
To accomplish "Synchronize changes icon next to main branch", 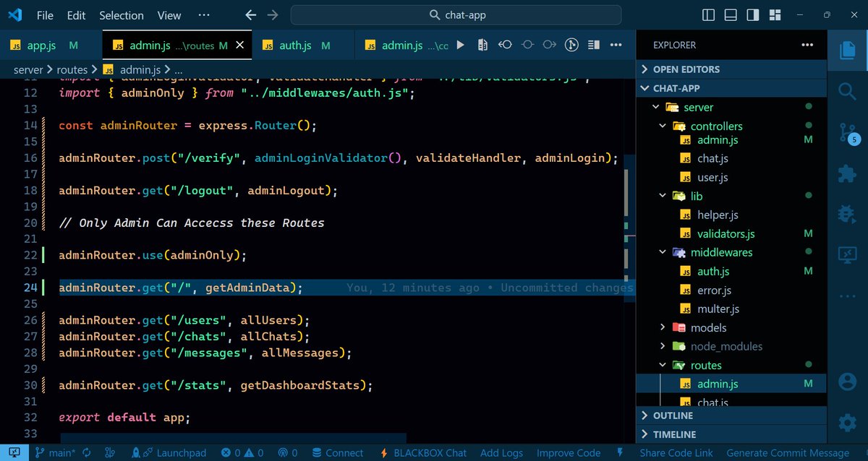I will point(87,452).
